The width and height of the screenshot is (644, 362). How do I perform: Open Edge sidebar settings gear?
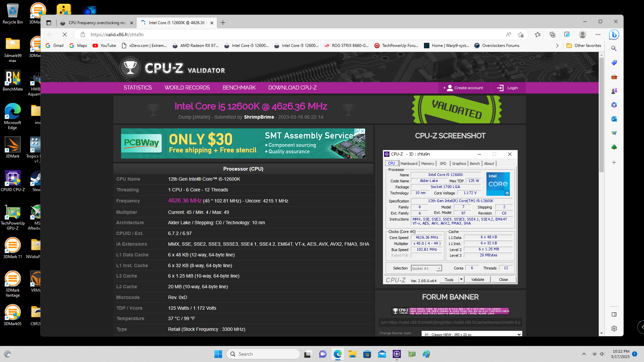(x=614, y=328)
